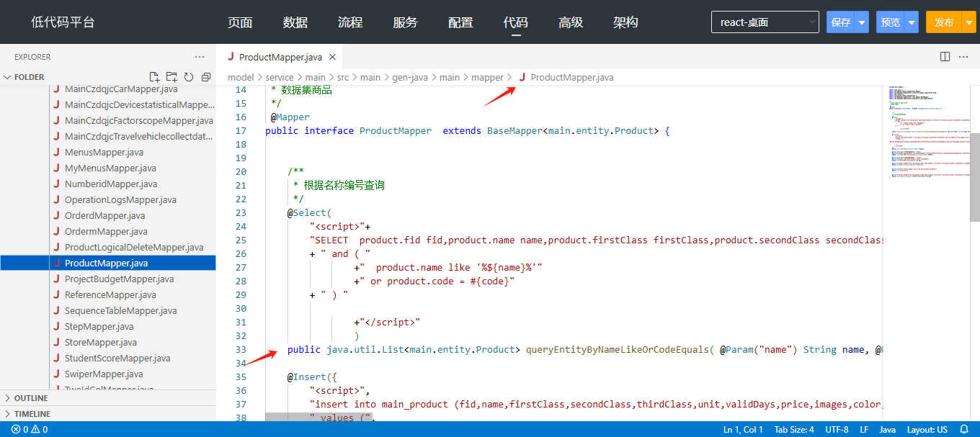Go to the 数据 menu
Image resolution: width=980 pixels, height=437 pixels.
click(295, 22)
